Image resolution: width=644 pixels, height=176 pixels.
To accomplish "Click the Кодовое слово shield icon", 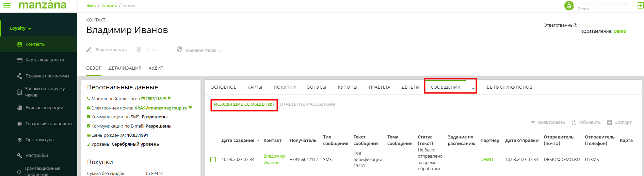I will 179,49.
